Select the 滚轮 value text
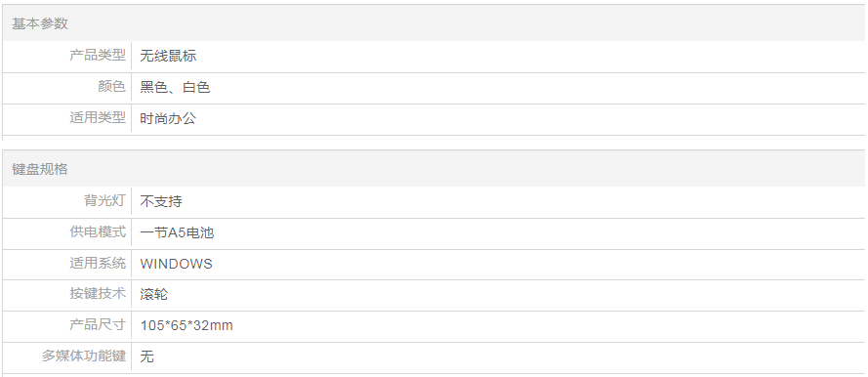This screenshot has height=377, width=868. (x=154, y=294)
